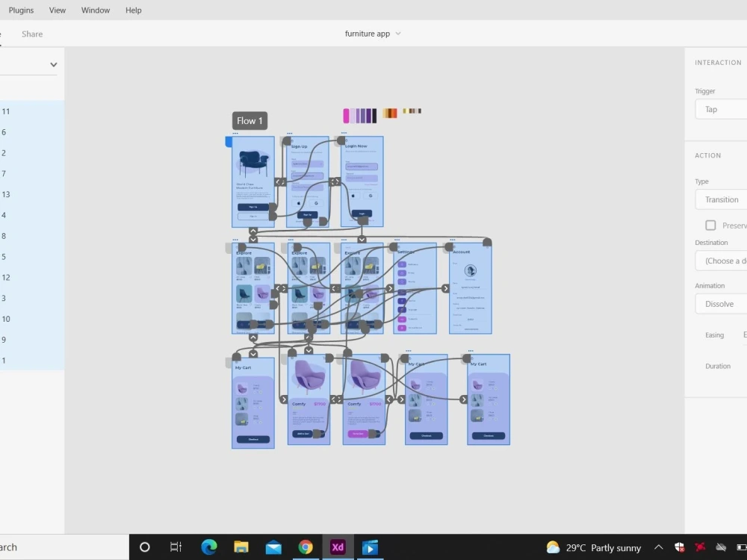Select artboard 11 in the list
747x560 pixels.
click(x=32, y=111)
